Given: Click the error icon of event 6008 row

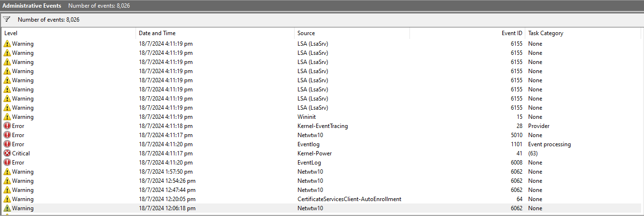Looking at the screenshot, I should 7,163.
